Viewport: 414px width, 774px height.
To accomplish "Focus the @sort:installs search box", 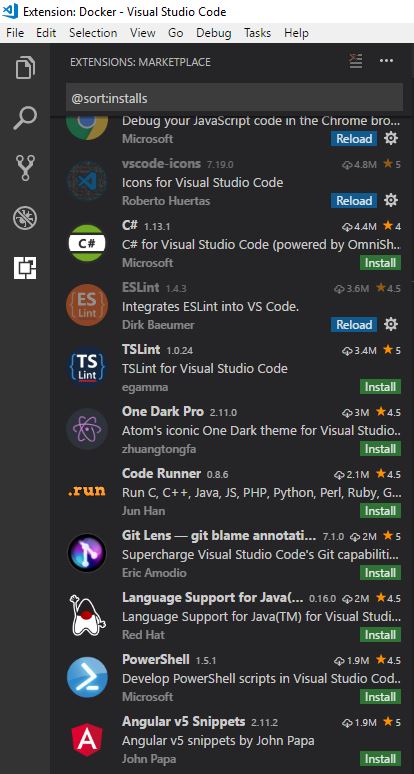I will 234,98.
